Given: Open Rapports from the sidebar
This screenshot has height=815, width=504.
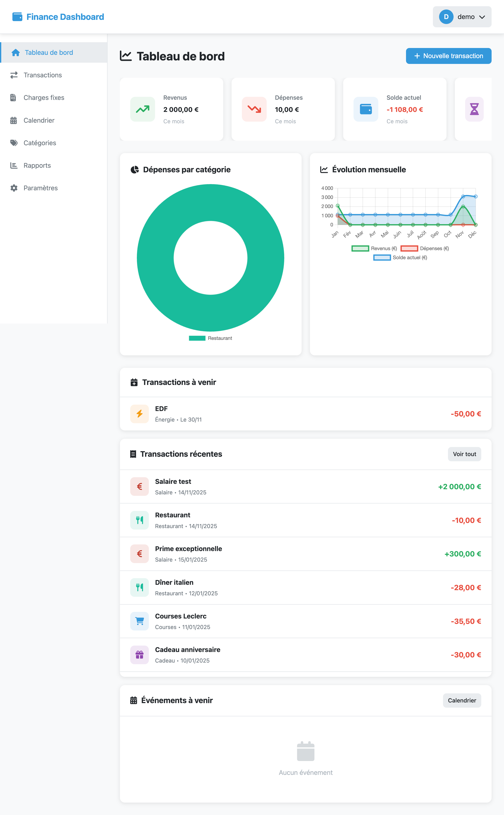Looking at the screenshot, I should tap(37, 165).
